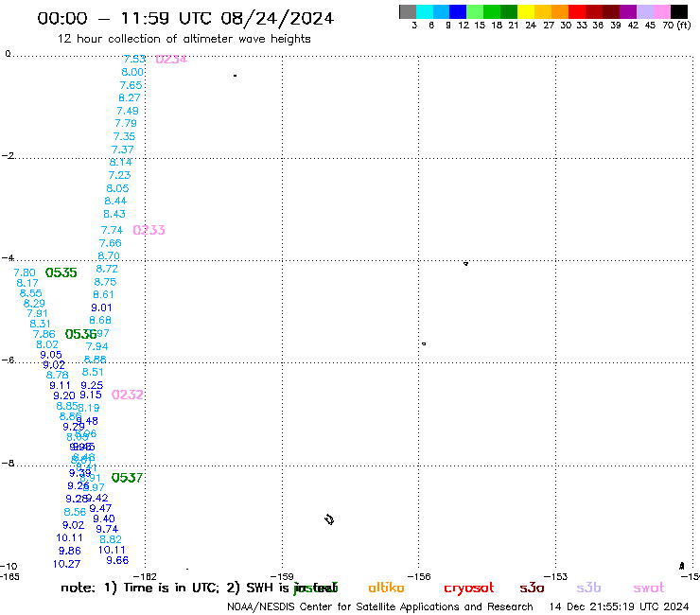This screenshot has height=615, width=700.
Task: Click the green time label 0536
Action: [80, 334]
